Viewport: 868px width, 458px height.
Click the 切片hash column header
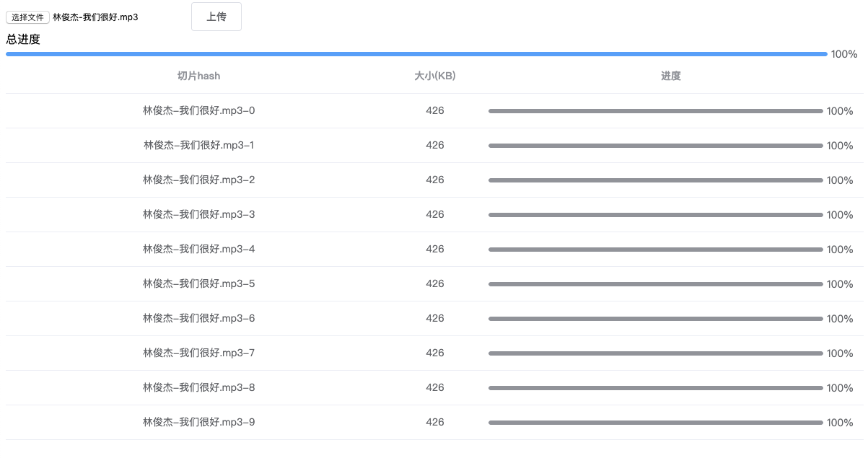tap(198, 76)
